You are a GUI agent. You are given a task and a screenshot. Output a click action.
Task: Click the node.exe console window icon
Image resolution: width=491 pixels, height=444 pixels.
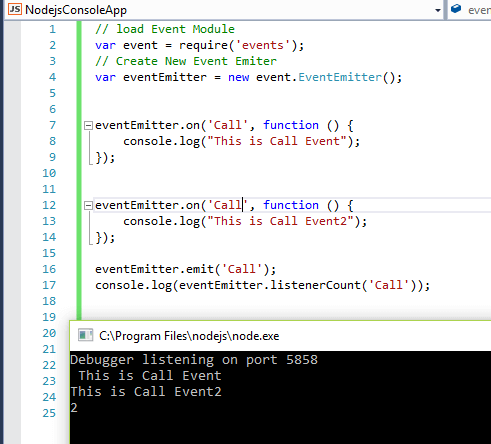(85, 335)
